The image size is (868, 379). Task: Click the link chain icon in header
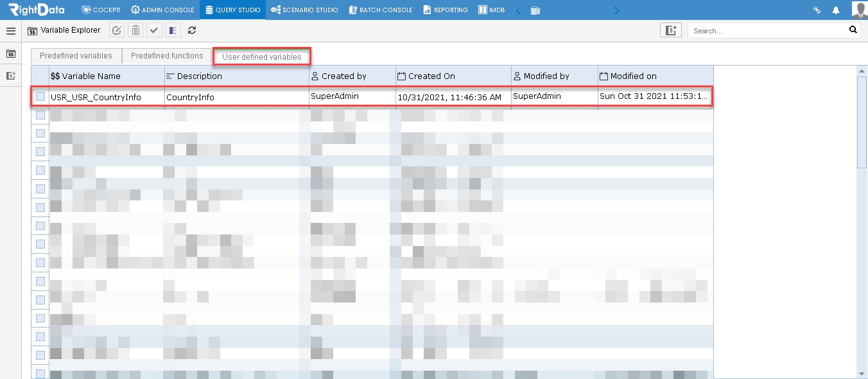pyautogui.click(x=817, y=10)
